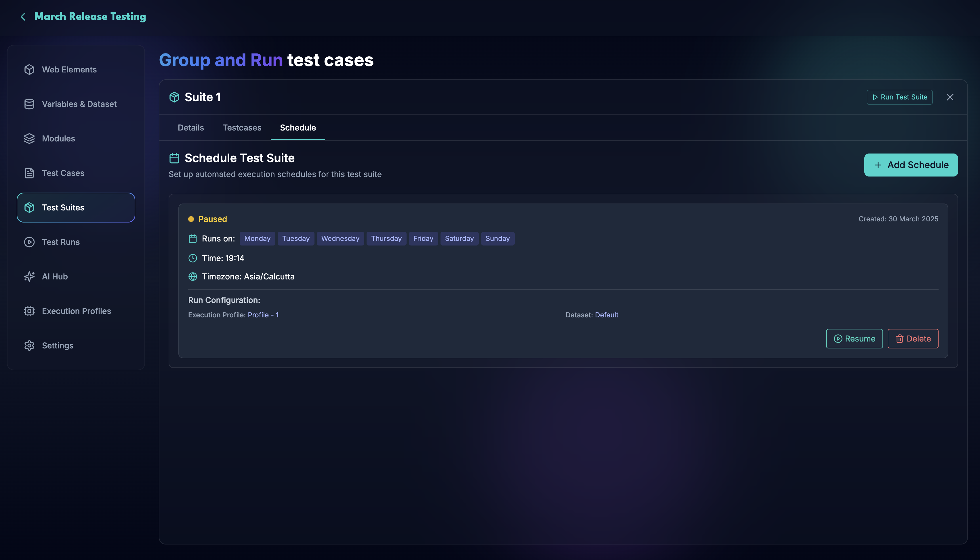
Task: Click the Execution Profiles chip icon
Action: click(29, 311)
